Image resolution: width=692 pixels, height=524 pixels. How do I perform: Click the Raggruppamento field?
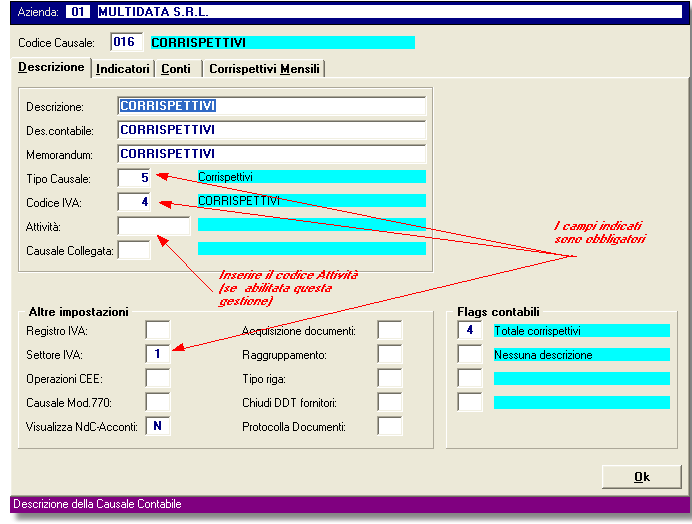(390, 354)
